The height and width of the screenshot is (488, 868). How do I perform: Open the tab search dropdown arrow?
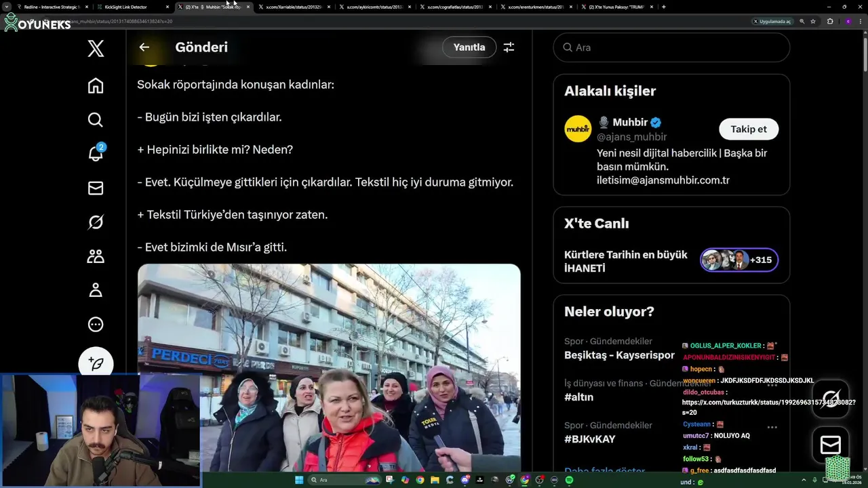pos(7,7)
